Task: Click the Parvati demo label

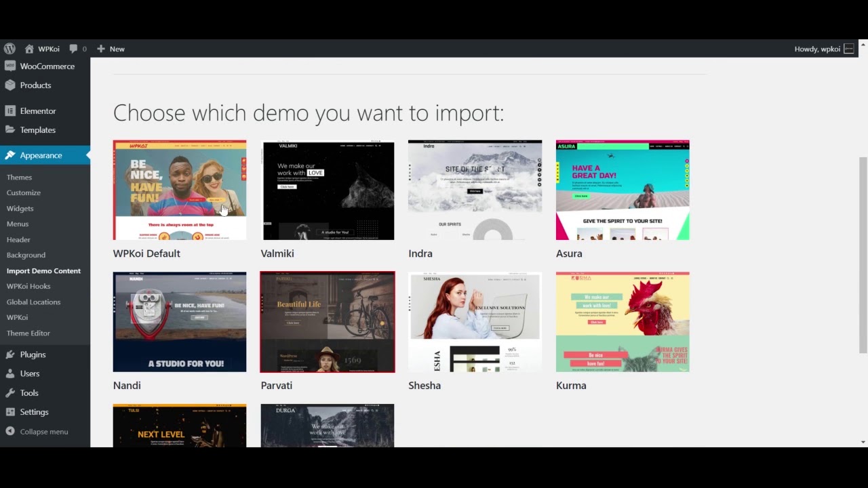Action: click(277, 386)
